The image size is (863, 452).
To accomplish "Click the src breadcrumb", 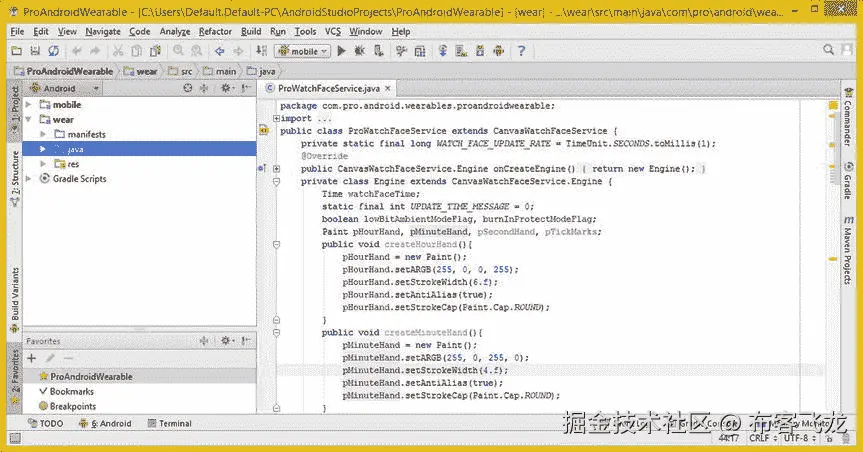I will point(181,71).
